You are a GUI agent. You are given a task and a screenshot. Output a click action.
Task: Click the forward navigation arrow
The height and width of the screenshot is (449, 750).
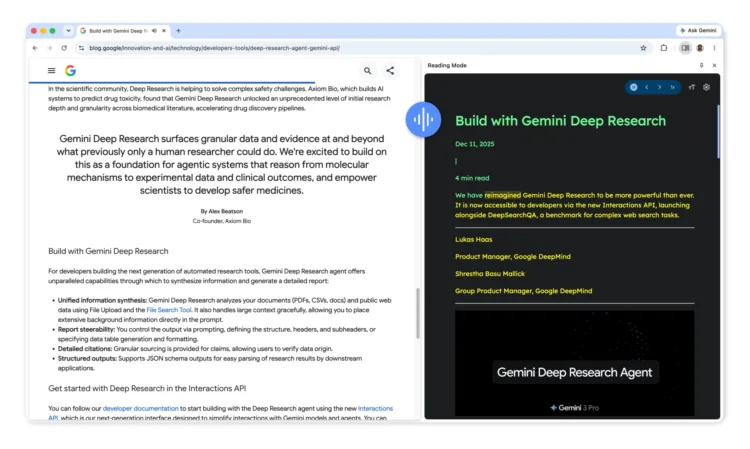[49, 48]
